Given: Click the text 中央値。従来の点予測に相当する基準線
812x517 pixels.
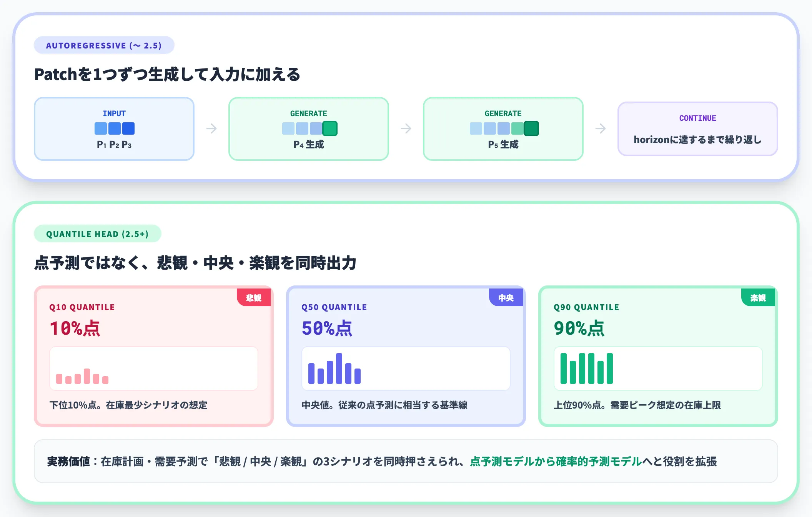Looking at the screenshot, I should [385, 405].
